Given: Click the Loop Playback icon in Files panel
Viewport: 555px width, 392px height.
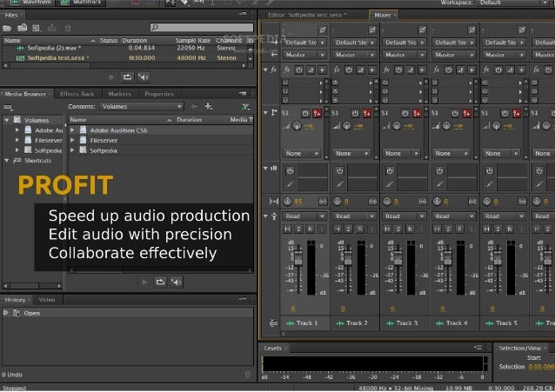Looking at the screenshot, I should tap(127, 76).
